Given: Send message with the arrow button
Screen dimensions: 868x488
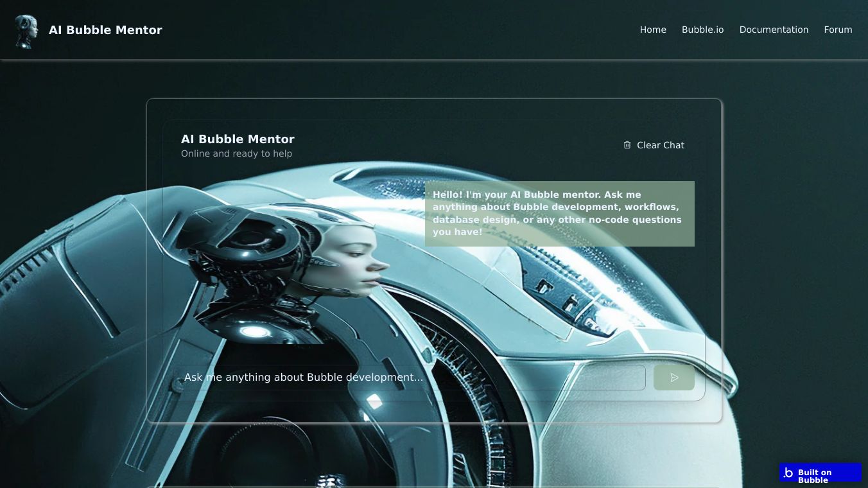Looking at the screenshot, I should [674, 378].
